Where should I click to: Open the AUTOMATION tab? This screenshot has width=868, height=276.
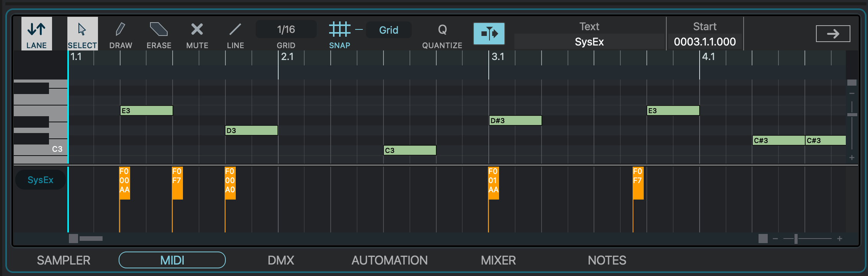(x=389, y=260)
